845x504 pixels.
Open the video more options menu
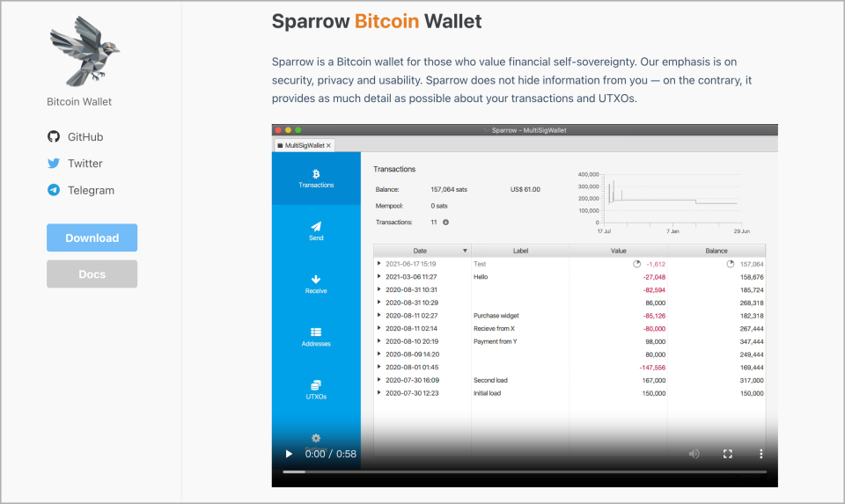click(760, 454)
